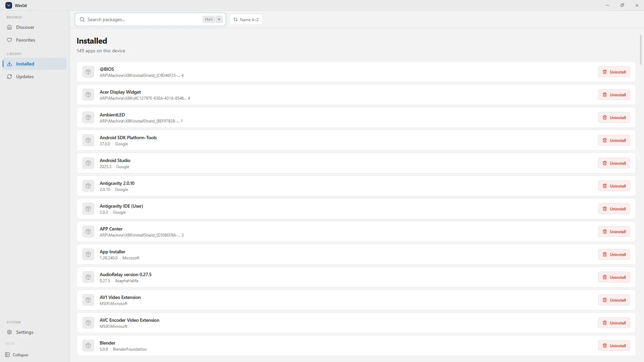Click the Antigravity IDE (User) package icon
This screenshot has height=362, width=644.
88,209
